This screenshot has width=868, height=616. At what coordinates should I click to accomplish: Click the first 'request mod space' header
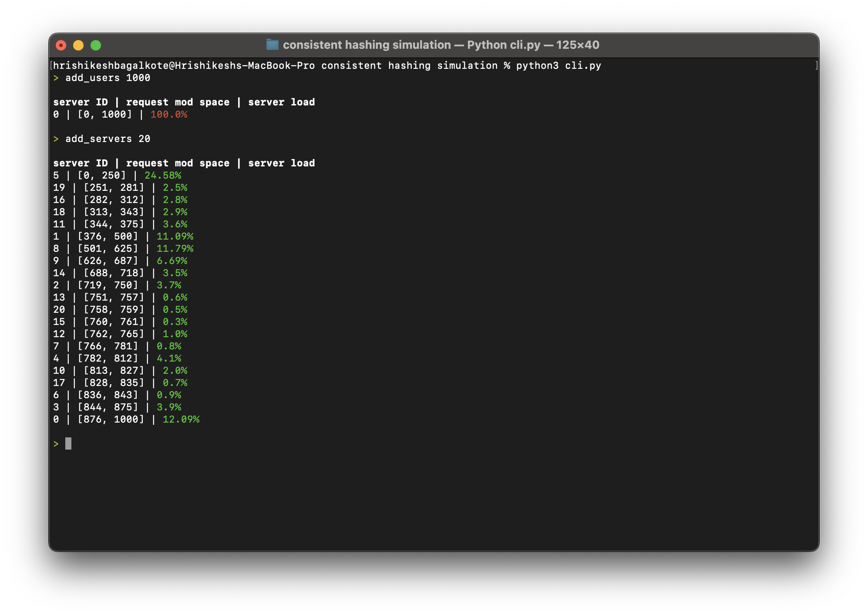178,102
